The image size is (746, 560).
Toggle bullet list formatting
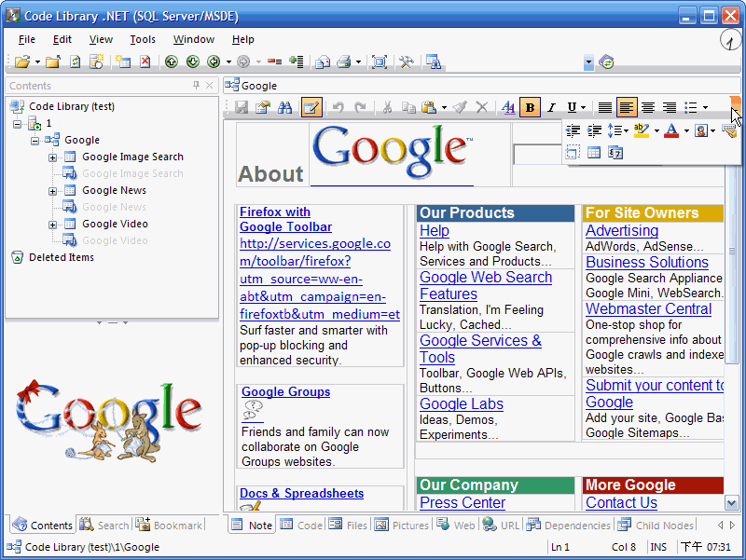[691, 107]
